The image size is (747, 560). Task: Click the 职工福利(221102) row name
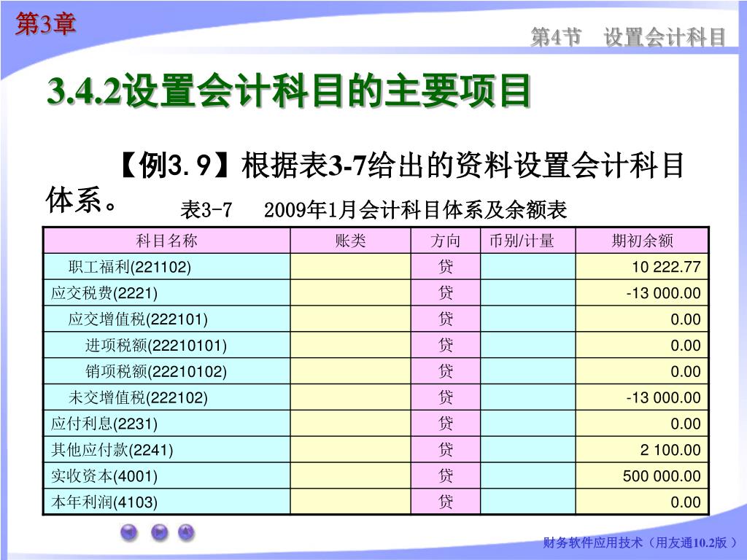[130, 267]
